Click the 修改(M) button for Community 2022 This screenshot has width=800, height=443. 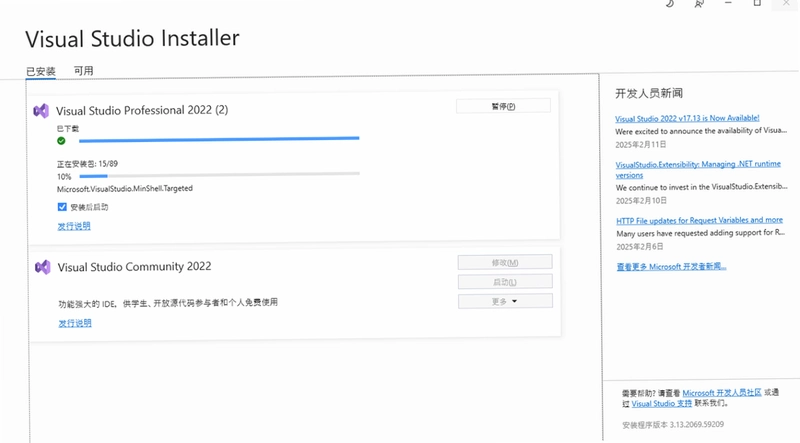pos(505,262)
